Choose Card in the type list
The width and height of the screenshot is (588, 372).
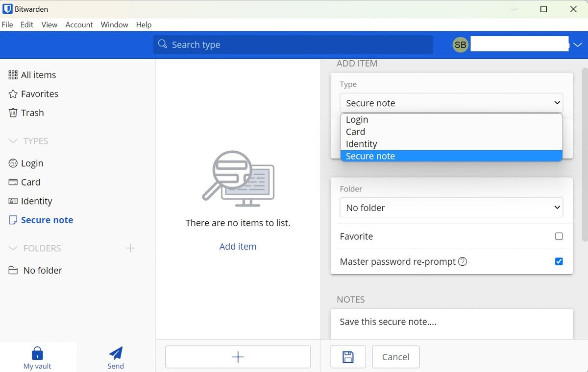pyautogui.click(x=451, y=132)
